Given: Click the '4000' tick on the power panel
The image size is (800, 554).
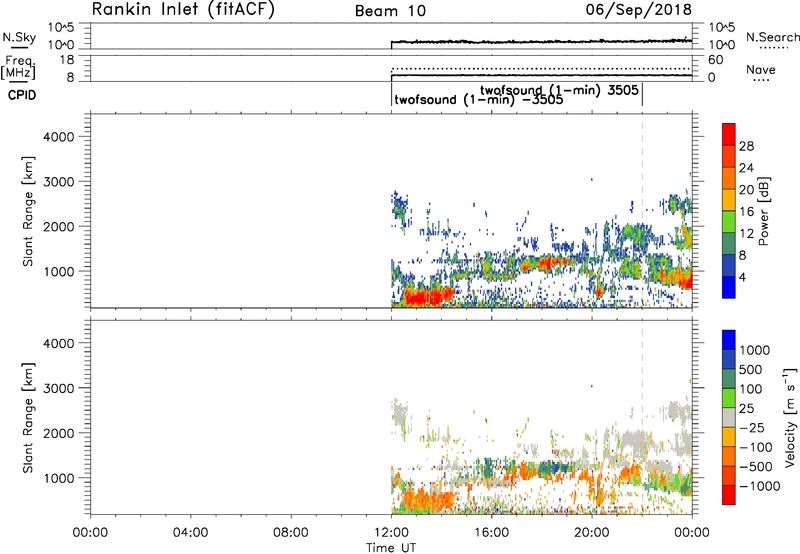Looking at the screenshot, I should (58, 137).
